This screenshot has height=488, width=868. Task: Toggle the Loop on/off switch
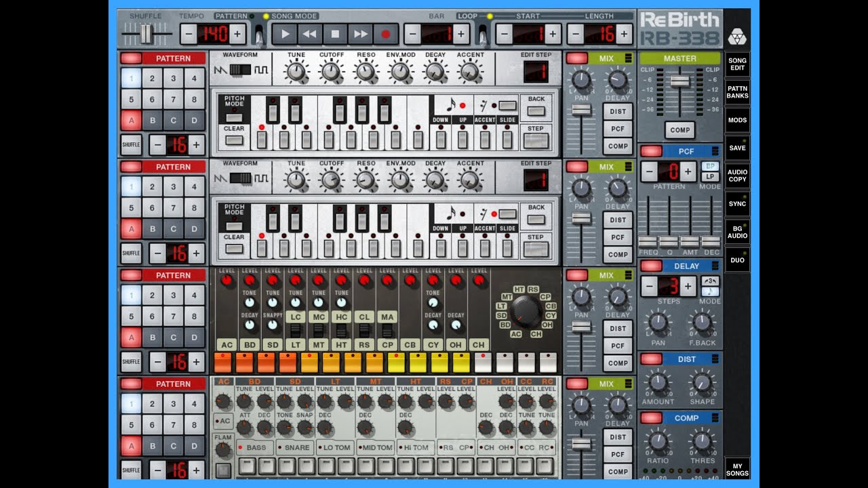[x=483, y=33]
